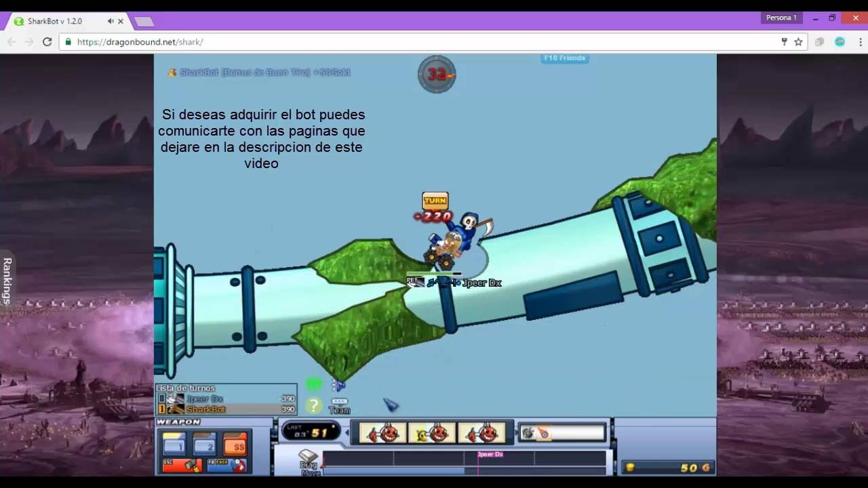Click the Jpeer Dx player name label
The width and height of the screenshot is (868, 488).
click(481, 283)
